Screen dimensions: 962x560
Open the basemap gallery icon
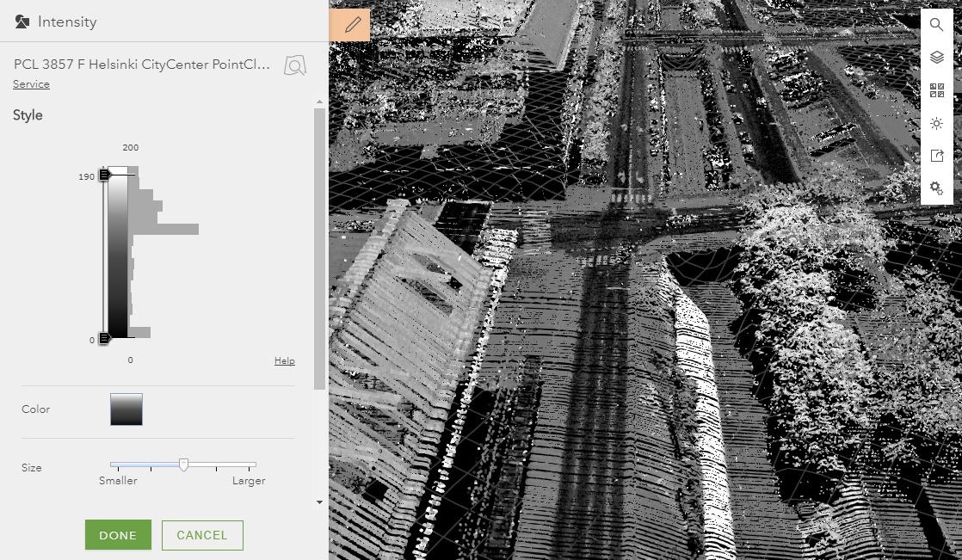936,91
